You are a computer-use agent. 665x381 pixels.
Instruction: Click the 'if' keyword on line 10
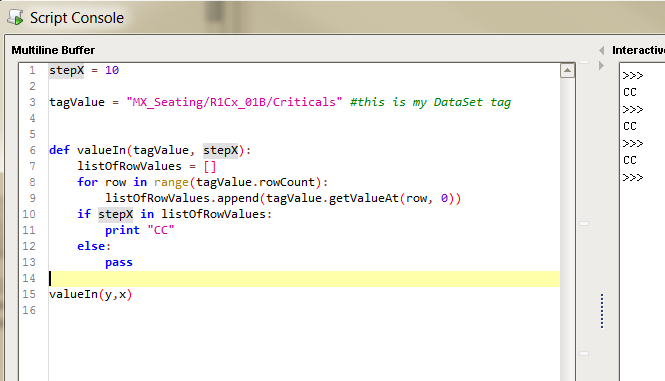point(84,214)
